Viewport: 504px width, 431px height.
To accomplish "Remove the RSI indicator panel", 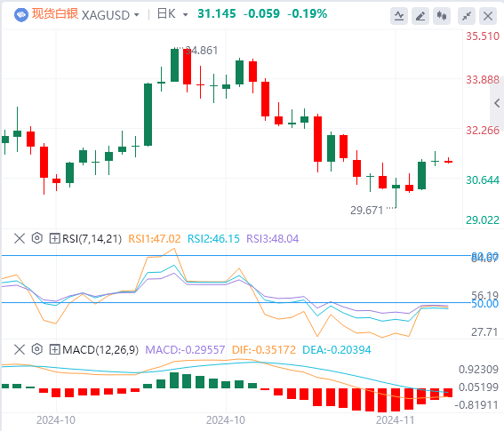I will pyautogui.click(x=20, y=238).
